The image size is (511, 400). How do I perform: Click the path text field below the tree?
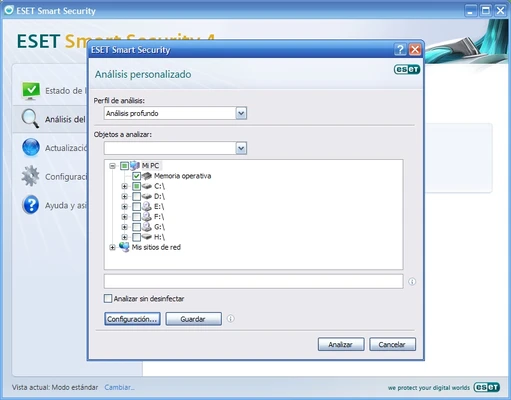(x=253, y=281)
